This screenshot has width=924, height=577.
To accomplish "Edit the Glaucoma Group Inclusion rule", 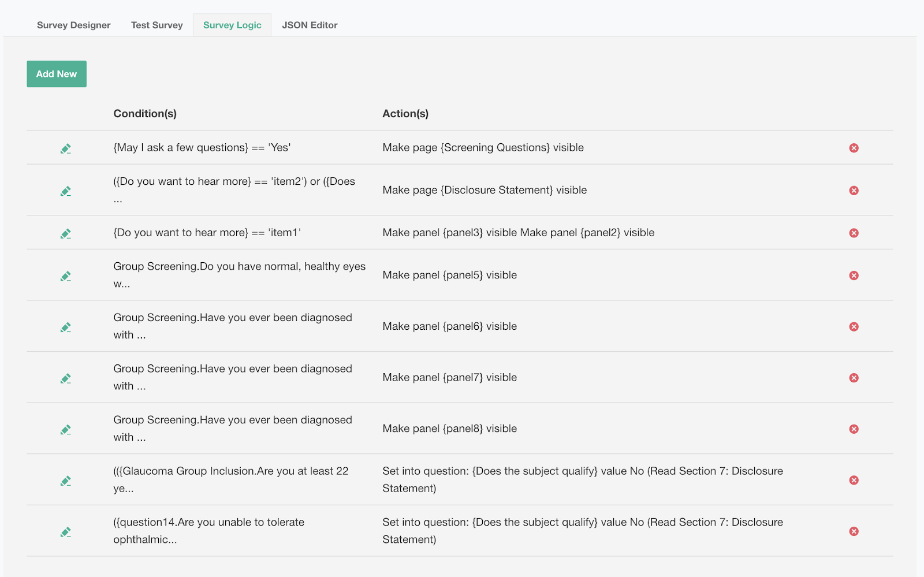I will [x=66, y=481].
